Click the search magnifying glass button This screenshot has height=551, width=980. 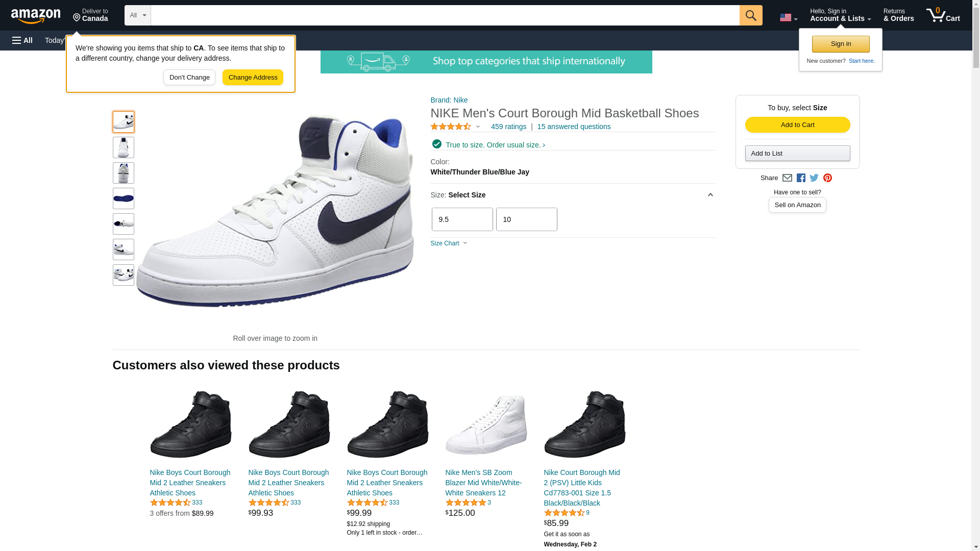750,15
